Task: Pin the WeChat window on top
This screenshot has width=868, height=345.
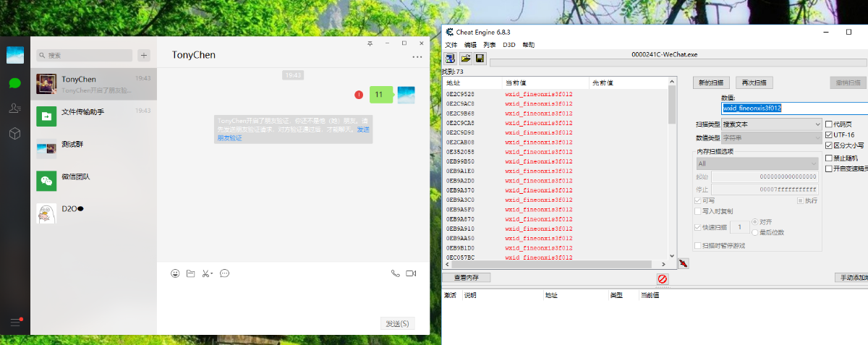Action: 370,43
